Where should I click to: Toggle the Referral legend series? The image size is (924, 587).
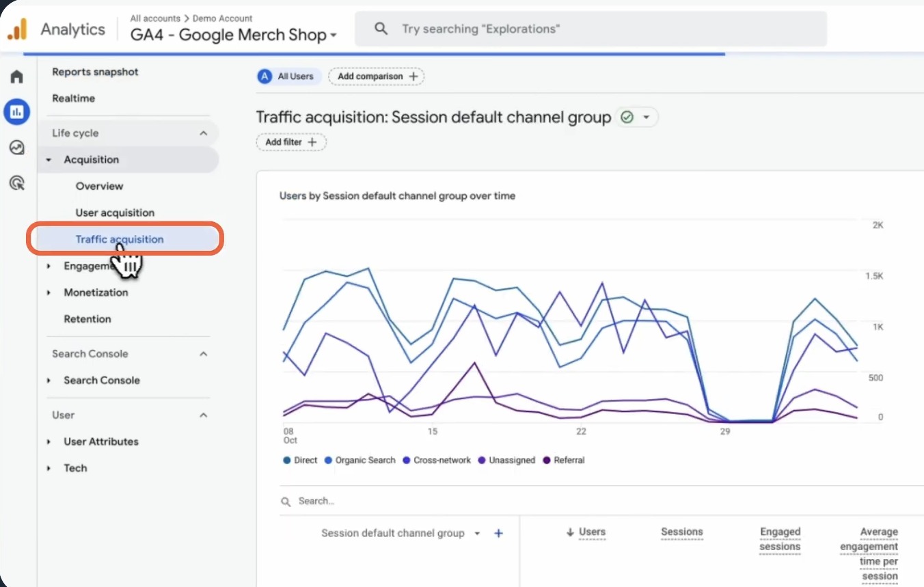pos(564,461)
